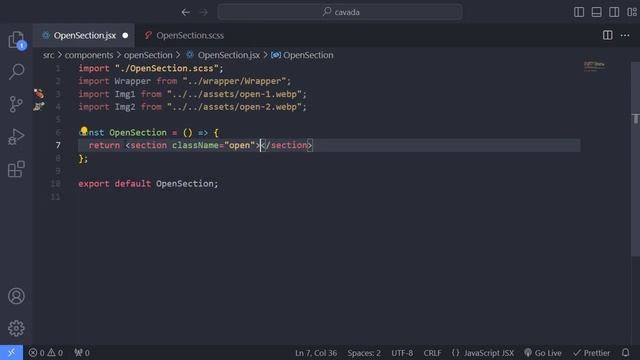Go forward with the right arrow
The height and width of the screenshot is (360, 640).
click(x=204, y=12)
